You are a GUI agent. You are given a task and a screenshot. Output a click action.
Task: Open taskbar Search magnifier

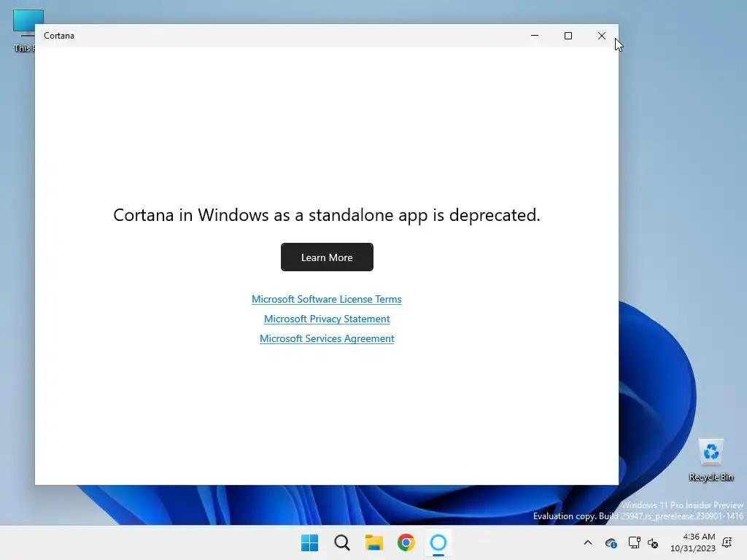pos(342,542)
